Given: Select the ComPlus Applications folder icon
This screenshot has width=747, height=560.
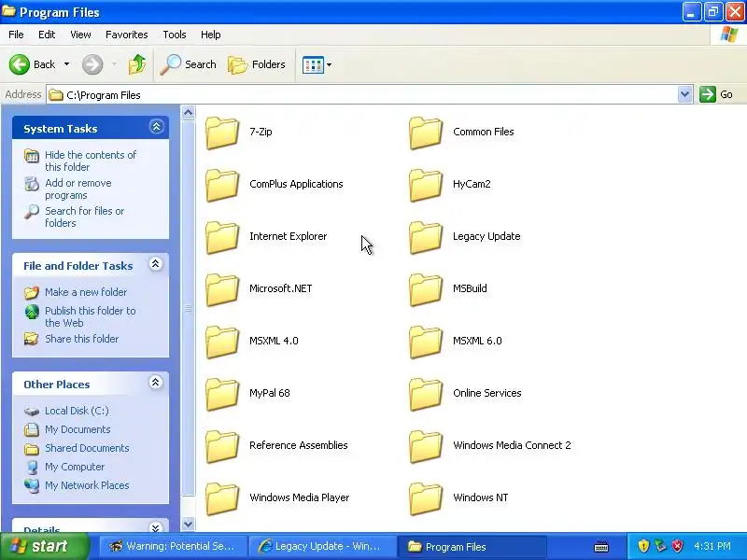Looking at the screenshot, I should click(x=222, y=185).
